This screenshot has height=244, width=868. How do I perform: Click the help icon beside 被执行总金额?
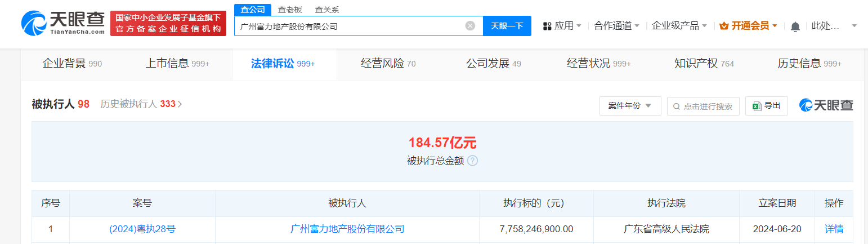pos(472,161)
